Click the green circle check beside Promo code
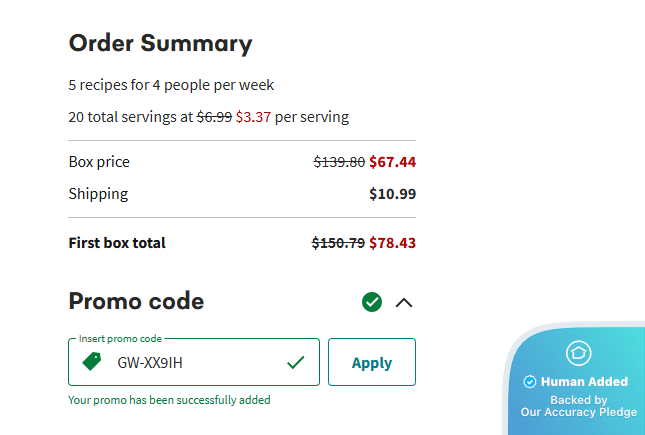 click(x=372, y=301)
